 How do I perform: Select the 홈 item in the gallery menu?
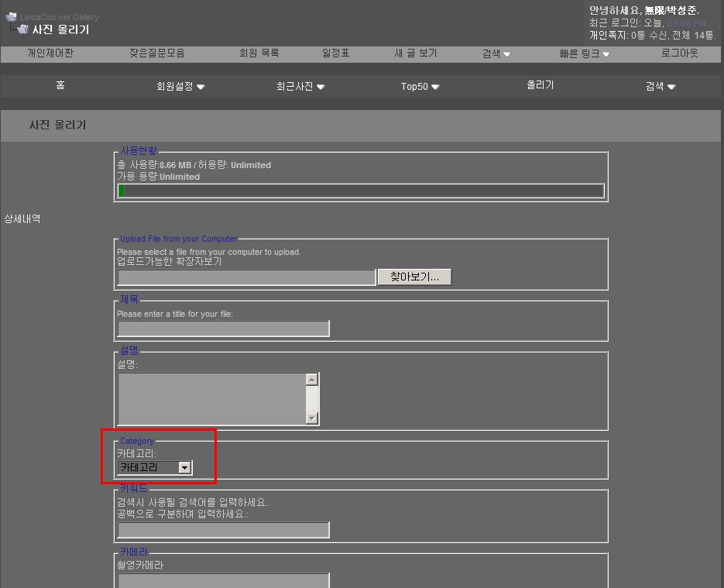pos(60,85)
